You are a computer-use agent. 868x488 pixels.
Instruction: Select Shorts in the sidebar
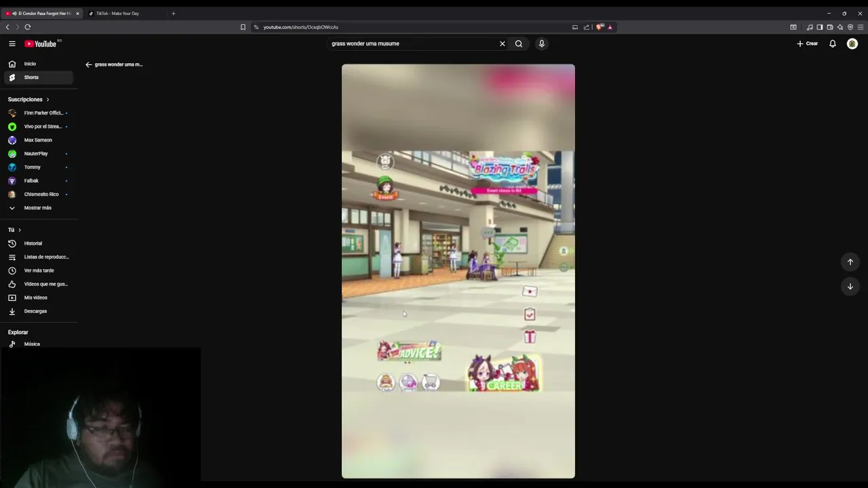click(39, 77)
